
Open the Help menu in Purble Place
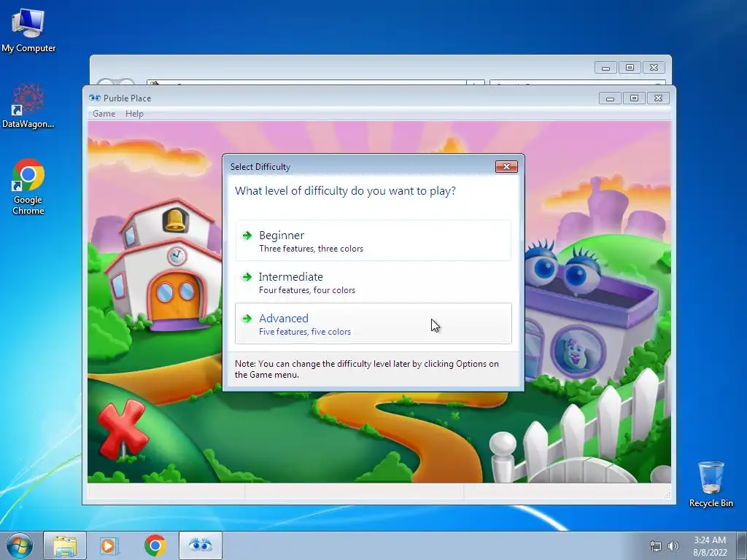tap(134, 114)
